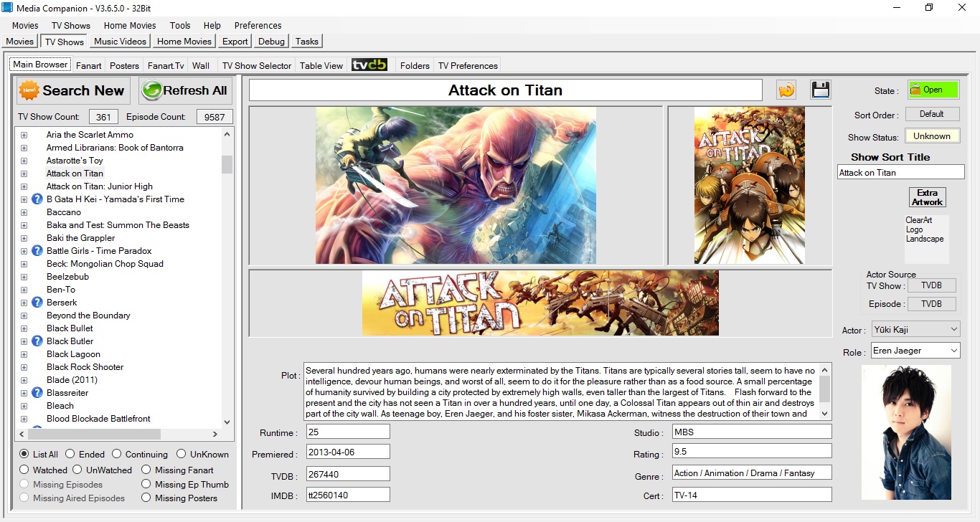Expand the Black Lagoon tree node

tap(24, 354)
